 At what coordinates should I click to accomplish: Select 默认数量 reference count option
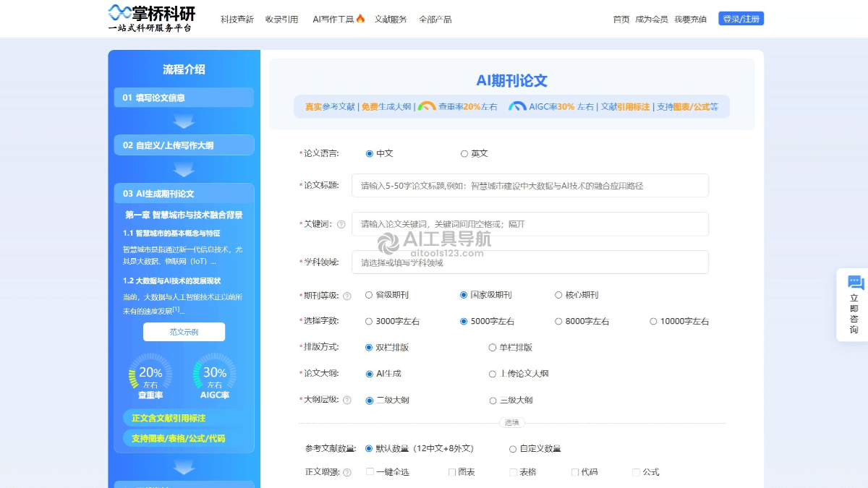(x=369, y=448)
